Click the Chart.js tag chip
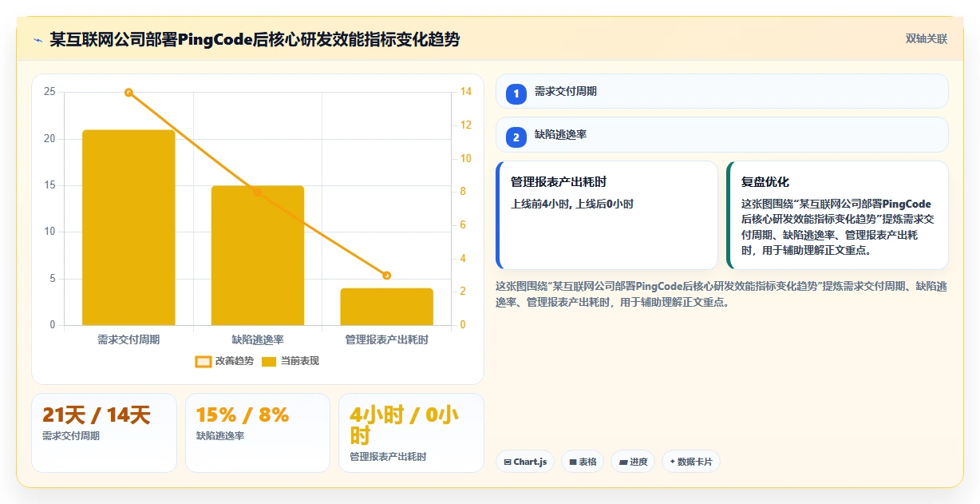This screenshot has height=504, width=980. point(525,462)
